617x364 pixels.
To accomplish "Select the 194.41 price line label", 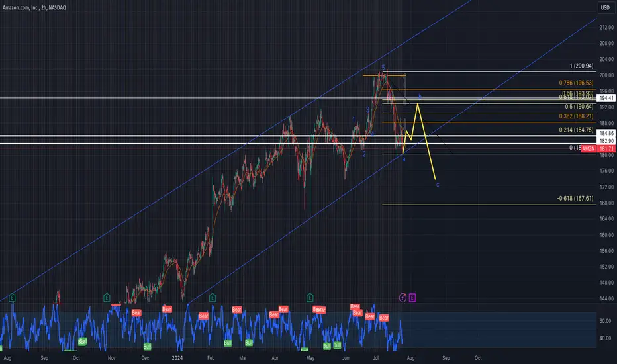I will (x=606, y=98).
